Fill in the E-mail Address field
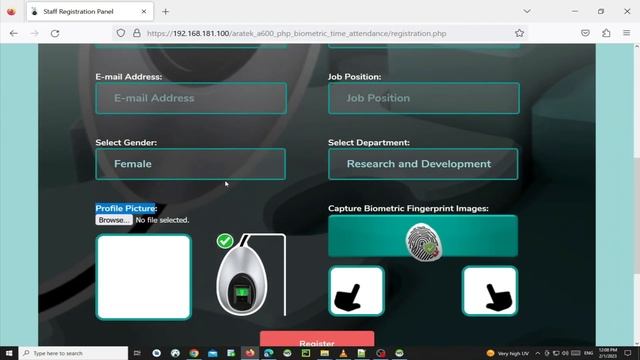The image size is (640, 360). pos(191,98)
